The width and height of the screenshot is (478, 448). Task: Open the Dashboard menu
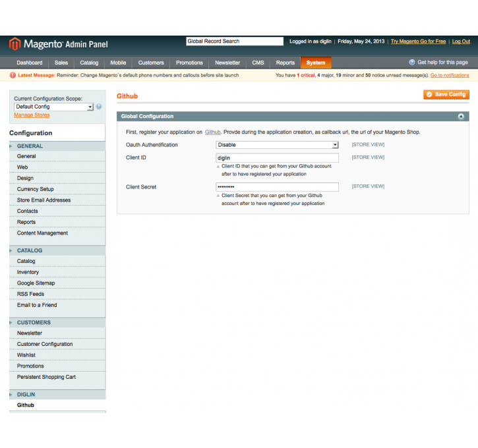tap(30, 63)
